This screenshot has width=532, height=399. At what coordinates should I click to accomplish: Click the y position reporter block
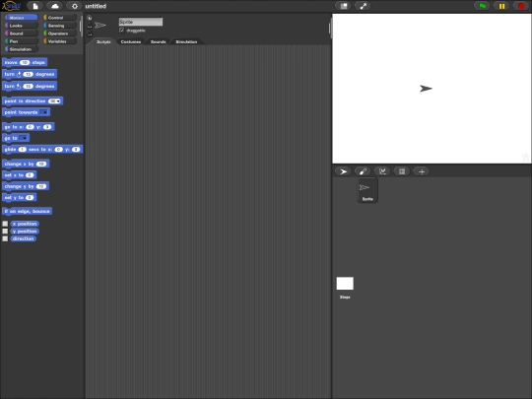click(25, 232)
